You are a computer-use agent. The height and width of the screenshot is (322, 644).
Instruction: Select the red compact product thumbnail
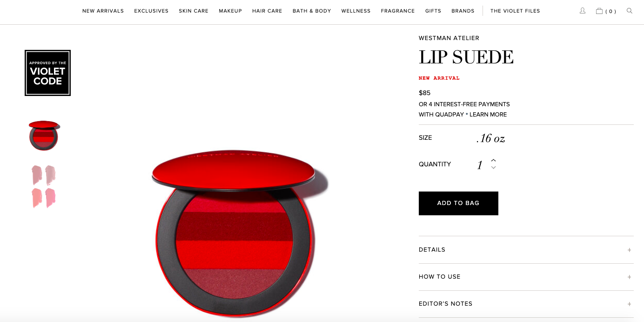44,136
